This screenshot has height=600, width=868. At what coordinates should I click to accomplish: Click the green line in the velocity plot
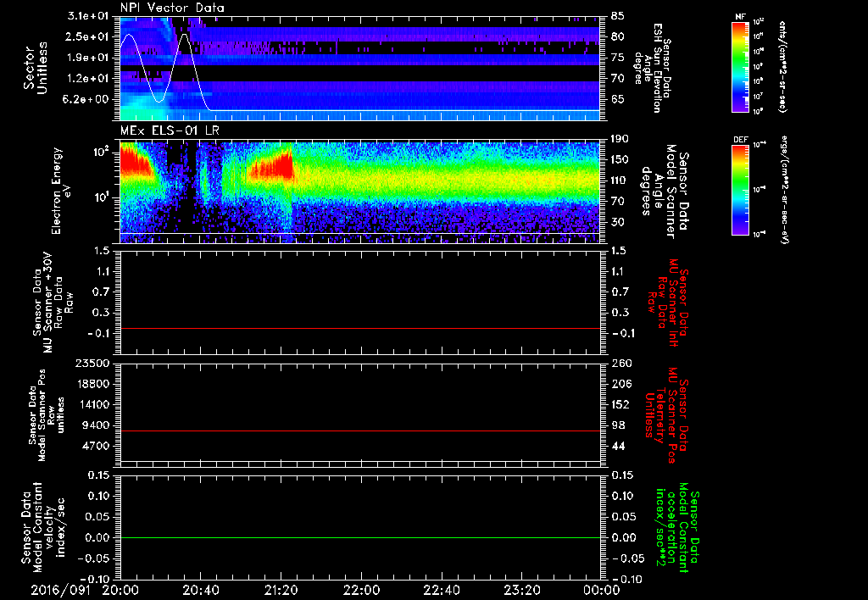[360, 537]
